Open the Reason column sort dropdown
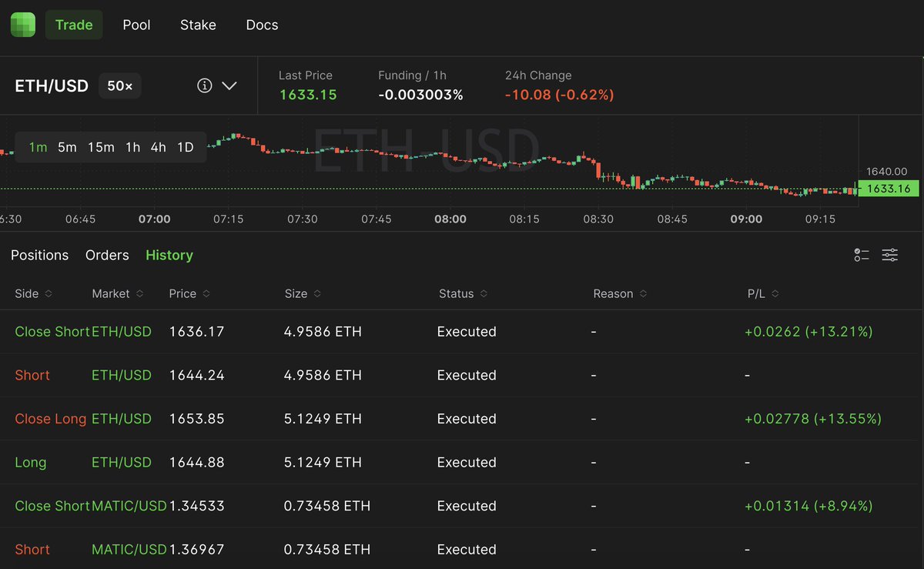The image size is (924, 569). (x=643, y=294)
